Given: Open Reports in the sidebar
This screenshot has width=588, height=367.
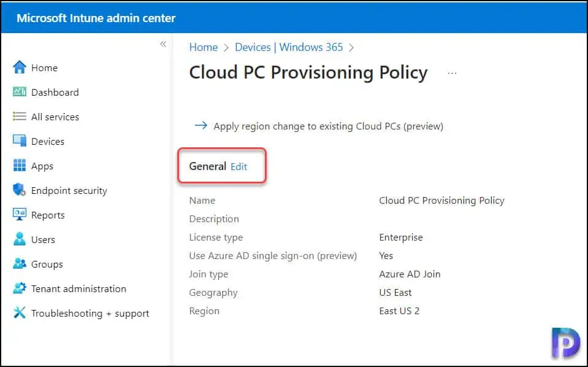Looking at the screenshot, I should pos(48,215).
